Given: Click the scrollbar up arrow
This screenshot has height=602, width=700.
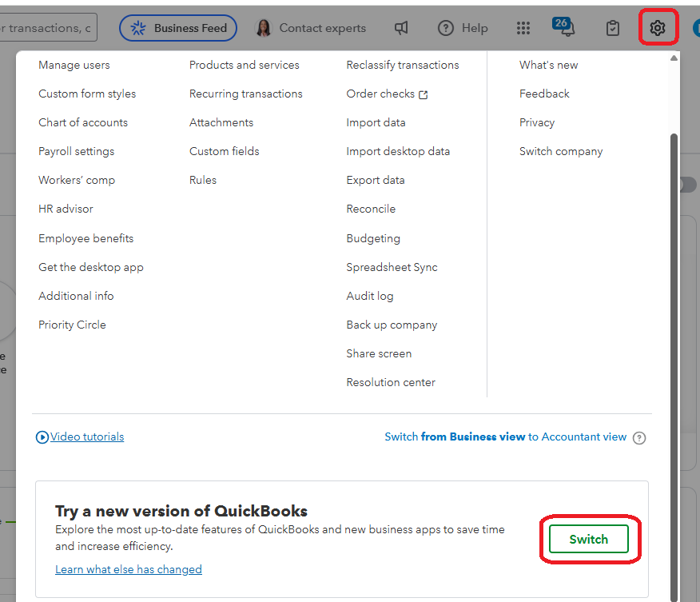Looking at the screenshot, I should pos(674,58).
